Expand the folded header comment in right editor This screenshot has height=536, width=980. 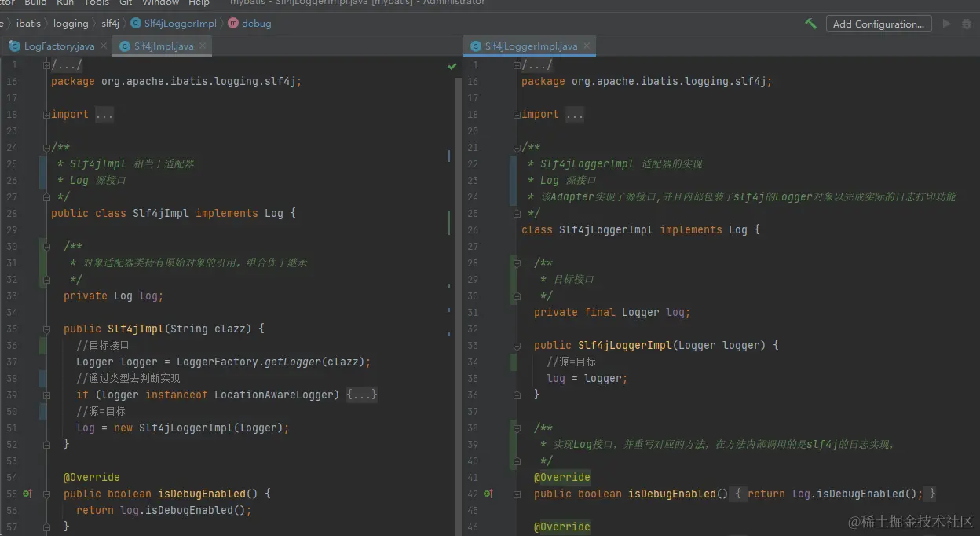[x=517, y=65]
